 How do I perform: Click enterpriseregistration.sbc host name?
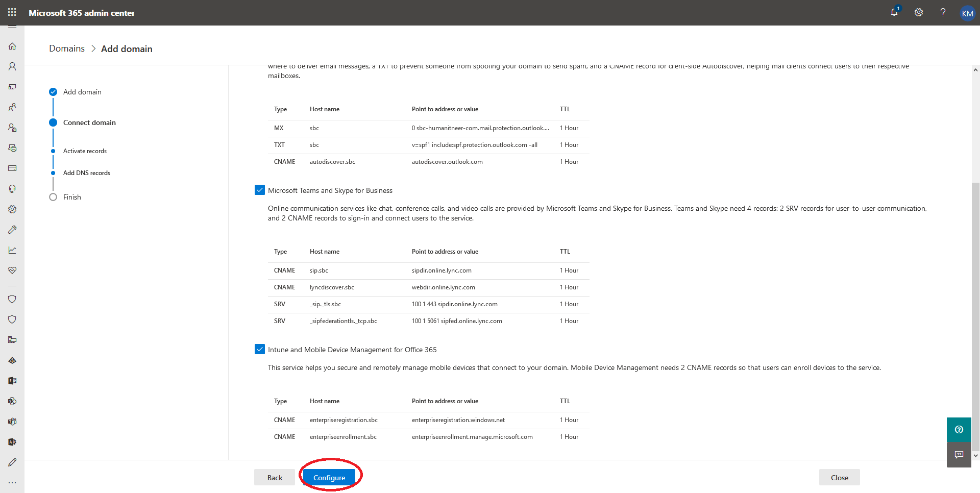click(x=344, y=420)
